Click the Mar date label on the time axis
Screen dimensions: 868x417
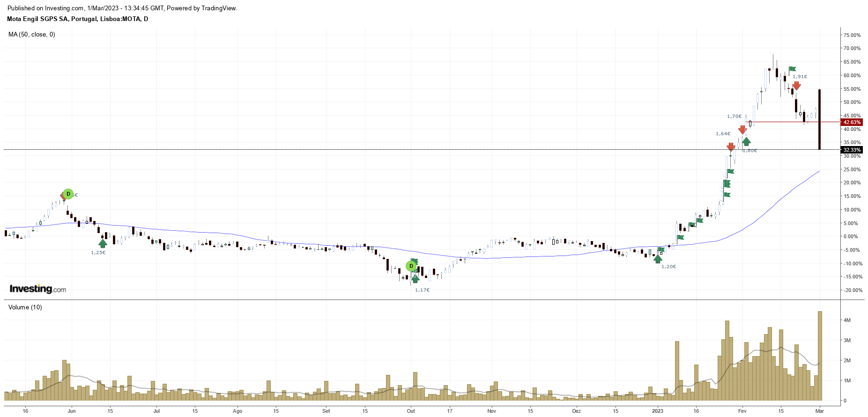point(819,411)
